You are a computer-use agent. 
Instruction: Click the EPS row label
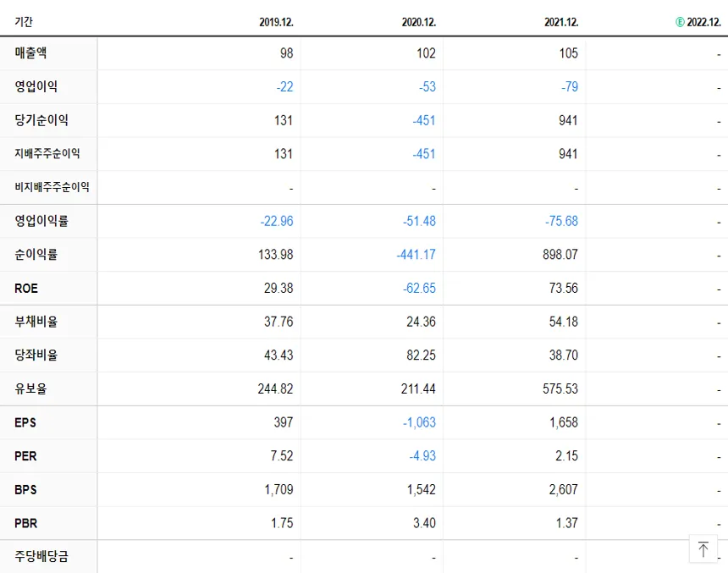click(x=25, y=422)
